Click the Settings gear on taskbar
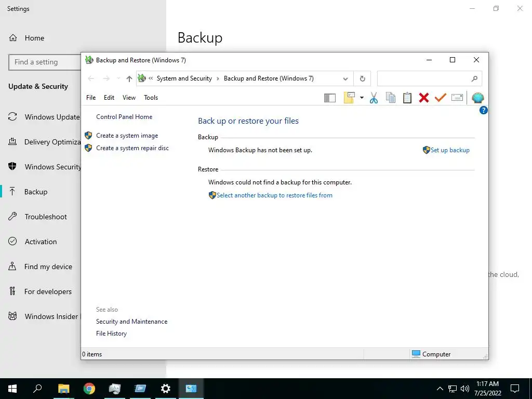532x399 pixels. pyautogui.click(x=166, y=389)
